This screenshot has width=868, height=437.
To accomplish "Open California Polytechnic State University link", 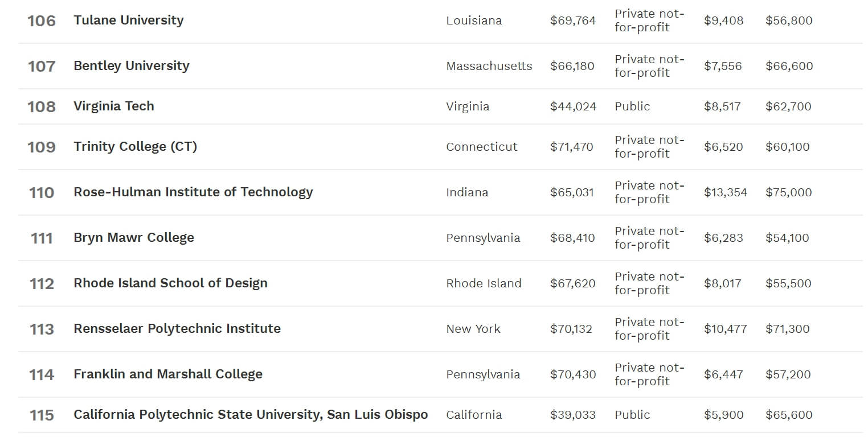I will 251,415.
